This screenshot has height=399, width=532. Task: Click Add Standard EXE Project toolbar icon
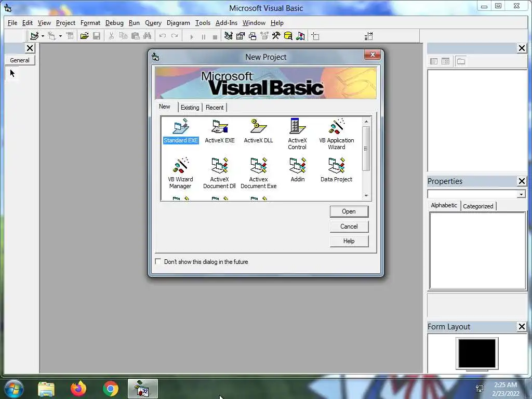tap(34, 36)
